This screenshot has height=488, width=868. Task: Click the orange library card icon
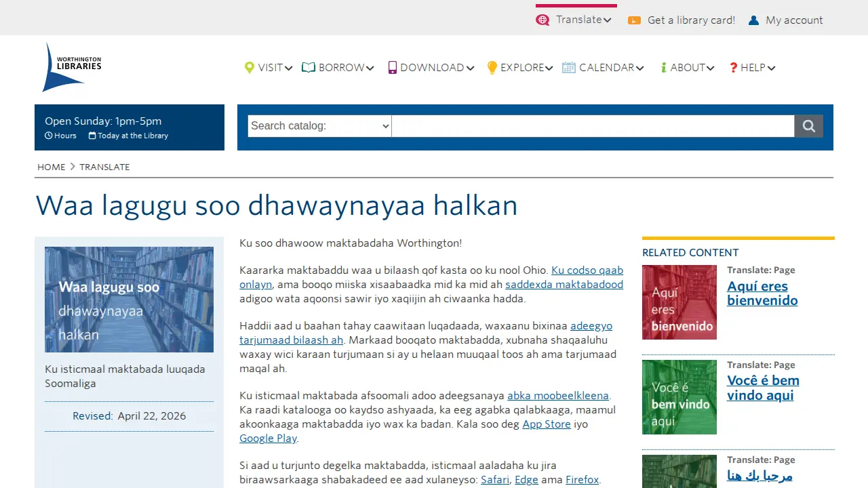634,20
